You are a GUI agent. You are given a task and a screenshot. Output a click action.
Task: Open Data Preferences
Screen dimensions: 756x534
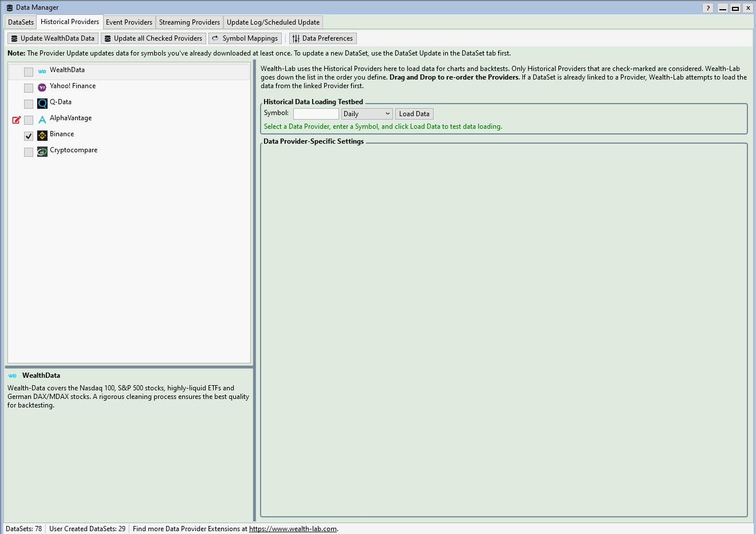pyautogui.click(x=323, y=38)
